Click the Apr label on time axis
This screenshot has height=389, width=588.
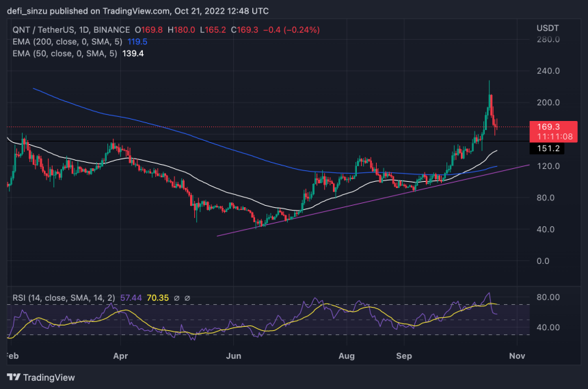pos(120,356)
